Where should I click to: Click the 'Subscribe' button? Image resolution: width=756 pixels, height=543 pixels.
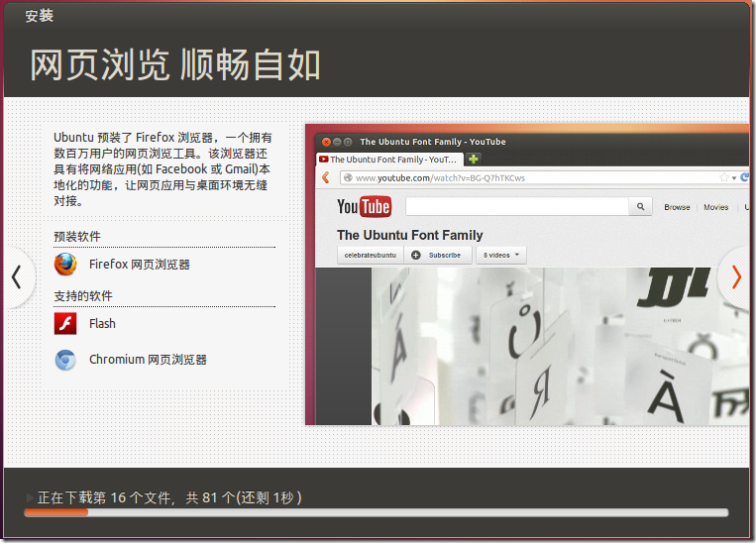[438, 255]
